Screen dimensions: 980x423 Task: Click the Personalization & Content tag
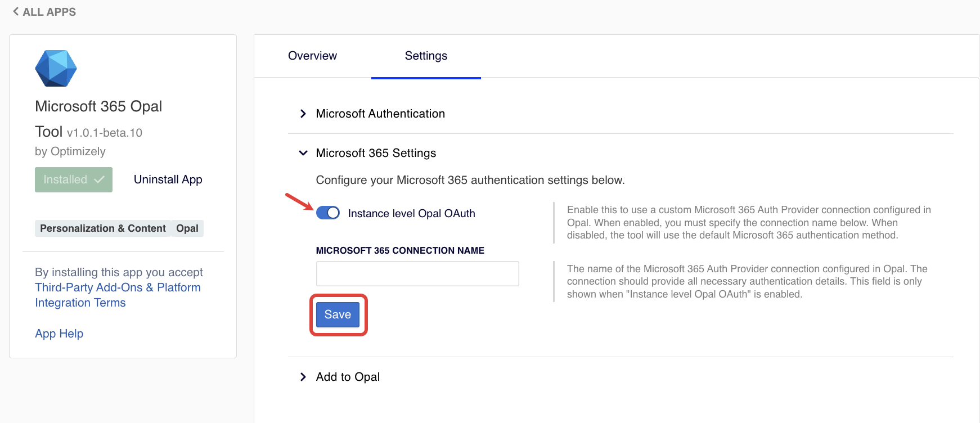103,228
